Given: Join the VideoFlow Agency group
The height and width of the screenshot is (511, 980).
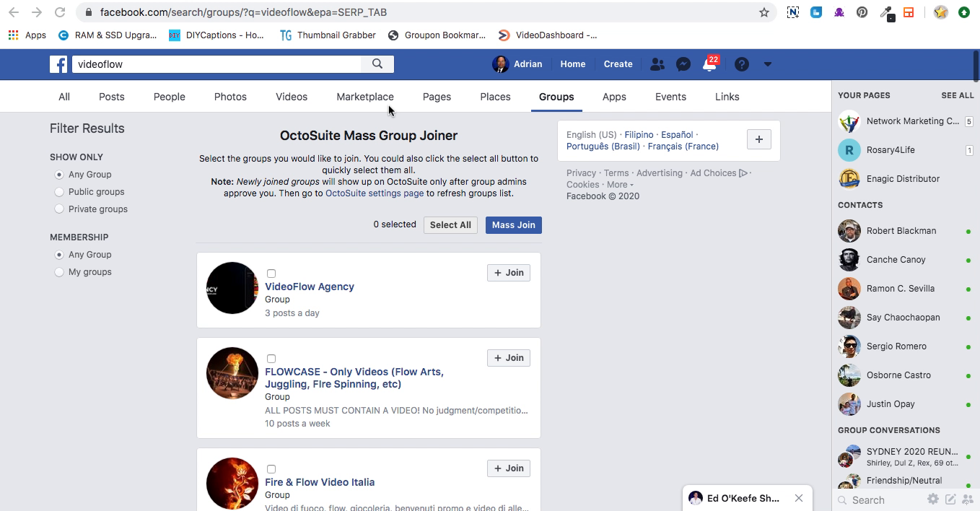Looking at the screenshot, I should [x=509, y=273].
